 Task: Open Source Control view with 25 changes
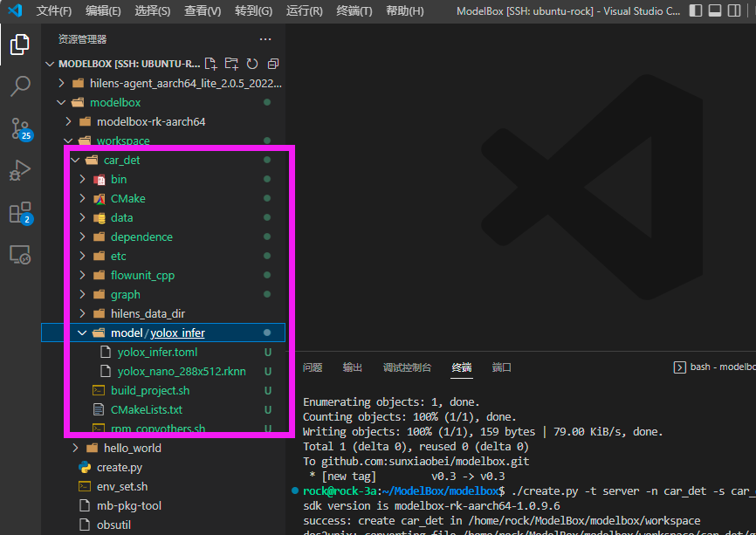(x=20, y=128)
